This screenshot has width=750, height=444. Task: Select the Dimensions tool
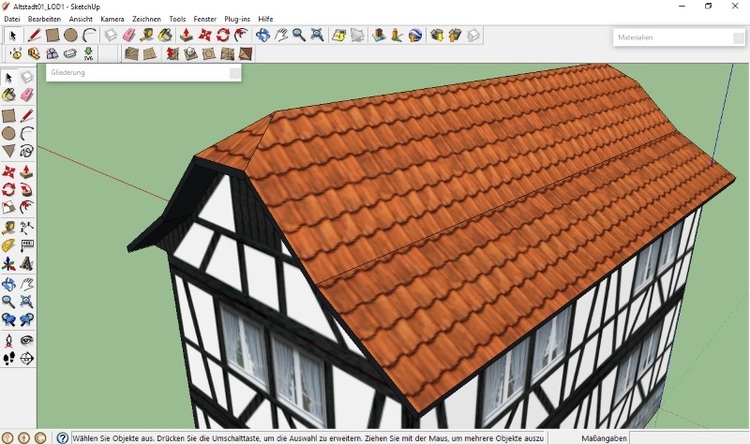27,227
